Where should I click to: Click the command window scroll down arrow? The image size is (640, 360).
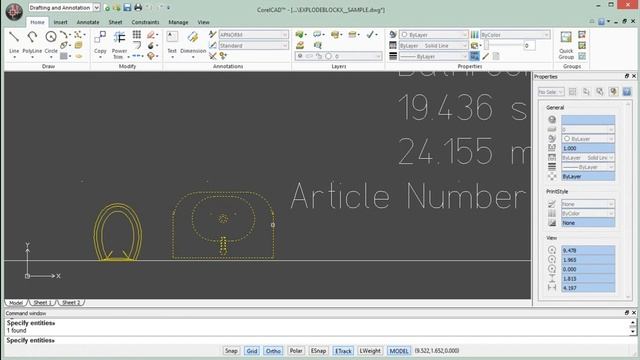tap(632, 332)
